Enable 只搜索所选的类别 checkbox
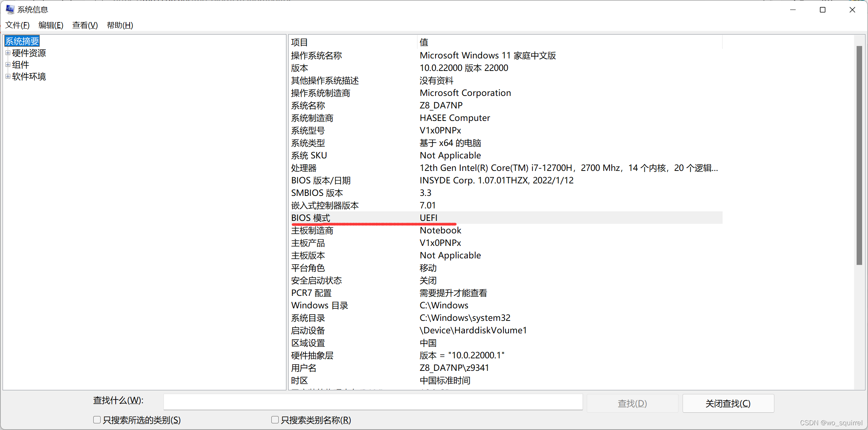 click(x=97, y=420)
